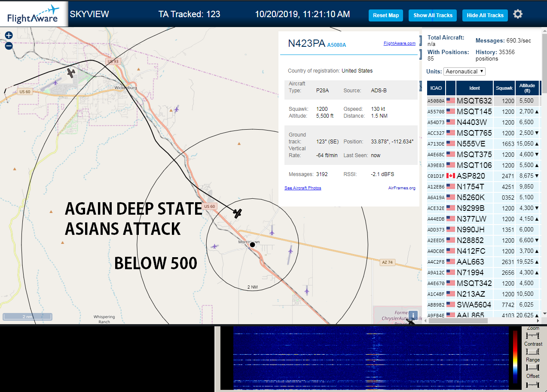Select the N1754T aircraft row

pos(483,187)
